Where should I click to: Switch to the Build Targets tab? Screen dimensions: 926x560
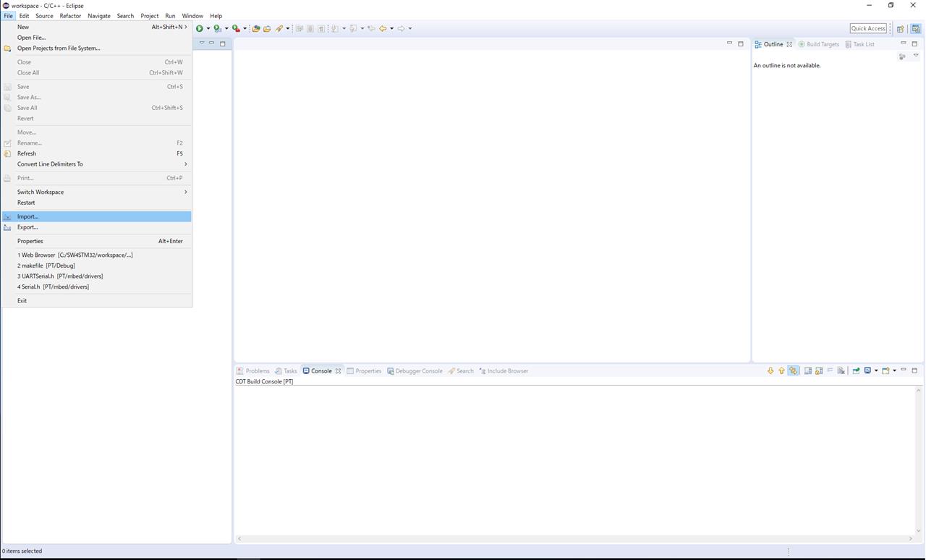(x=818, y=44)
